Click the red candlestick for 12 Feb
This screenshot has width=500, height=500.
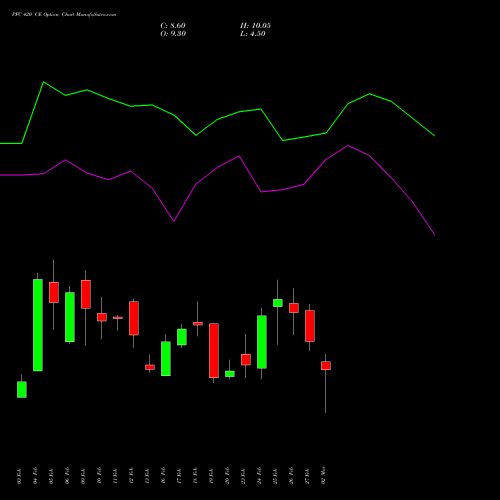click(x=134, y=318)
